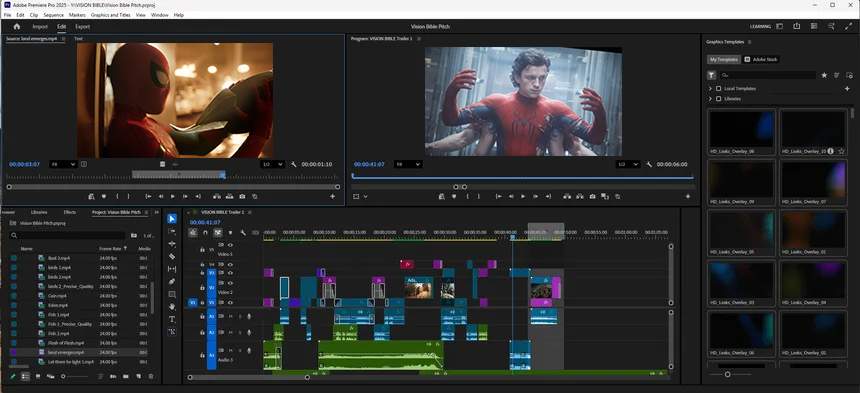The image size is (860, 393).
Task: Hide V4 track output eye icon
Action: click(x=230, y=264)
